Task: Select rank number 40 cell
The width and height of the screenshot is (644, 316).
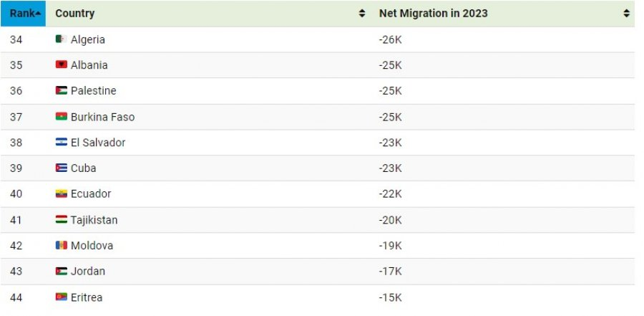Action: pos(16,193)
